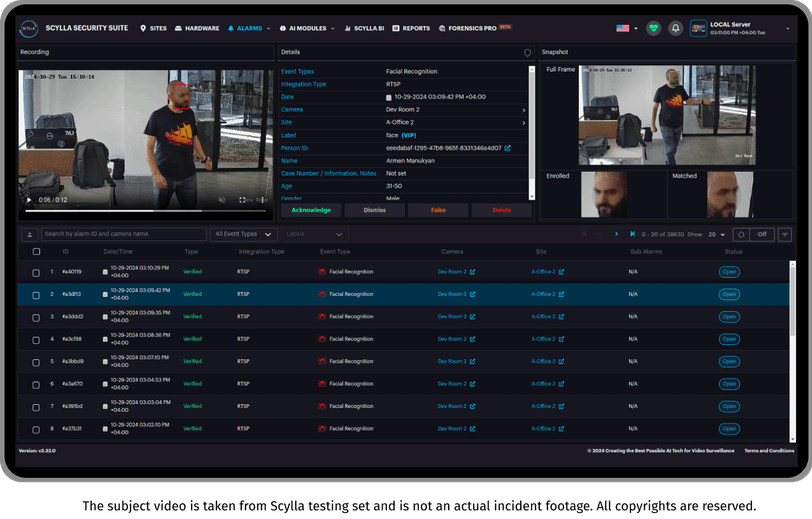Open external link icon for A-Office 2 row 7
This screenshot has height=519, width=812.
pos(561,407)
